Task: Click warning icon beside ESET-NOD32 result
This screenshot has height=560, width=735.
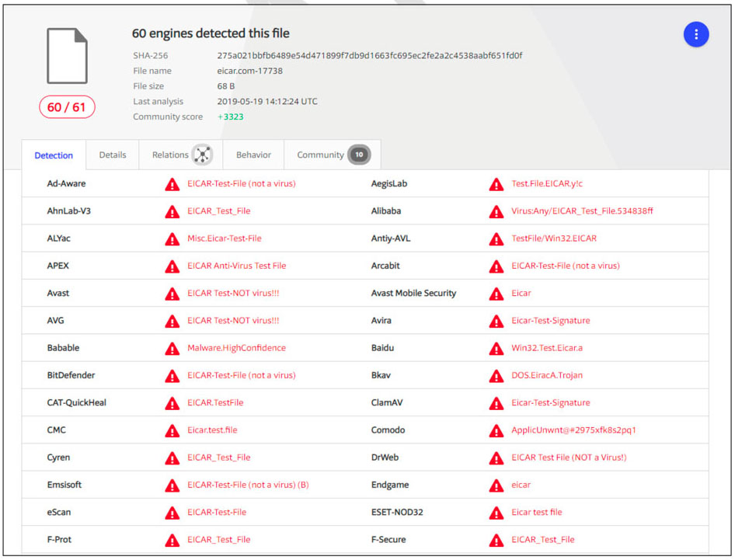Action: 496,513
